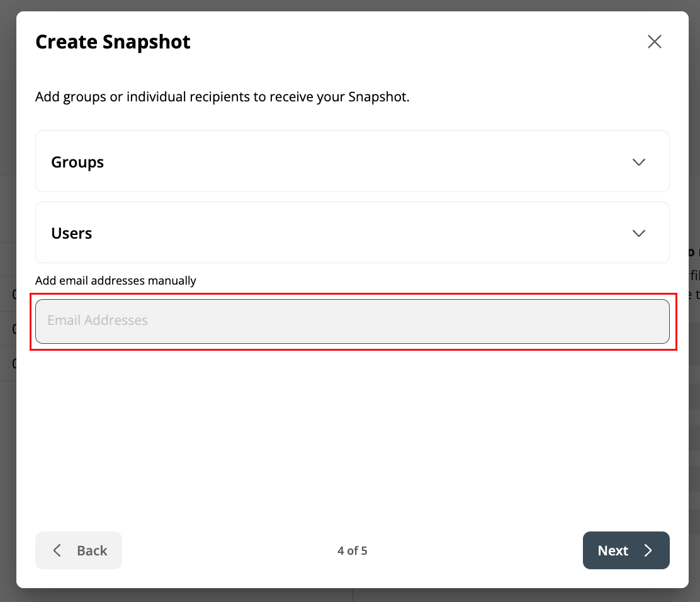Screen dimensions: 700x602
Task: Click the chevron arrow in Groups row
Action: coord(638,162)
